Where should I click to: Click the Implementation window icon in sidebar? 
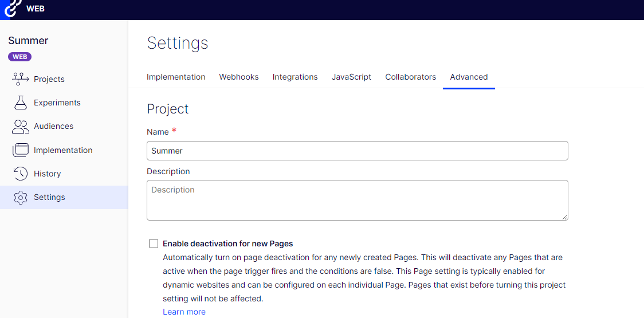tap(21, 150)
